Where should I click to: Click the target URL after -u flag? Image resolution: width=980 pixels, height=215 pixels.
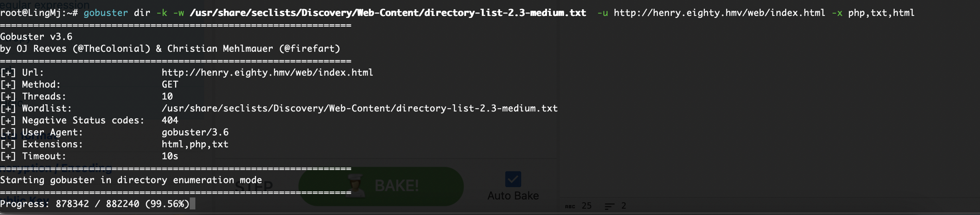[719, 13]
